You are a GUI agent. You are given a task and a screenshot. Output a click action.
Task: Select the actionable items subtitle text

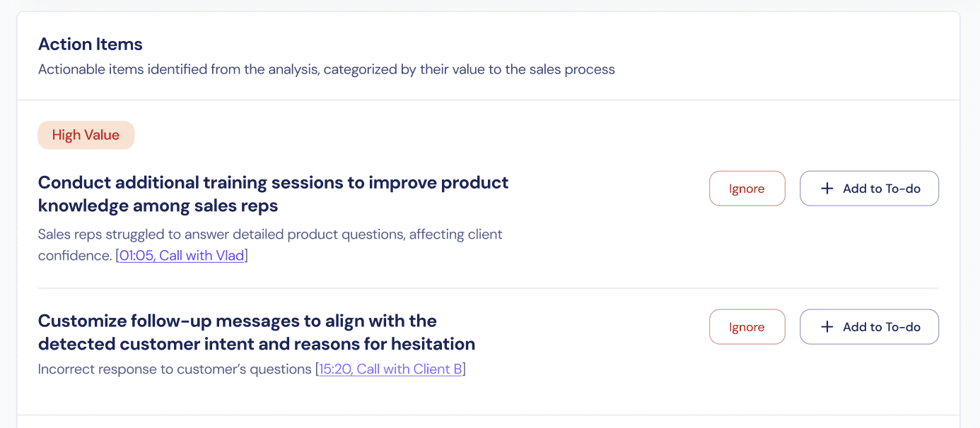327,70
